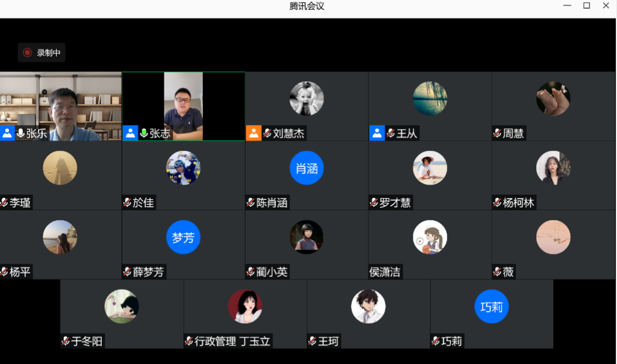Click the blue person badge beside 王从
Viewport: 617px width, 364px height.
coord(377,133)
